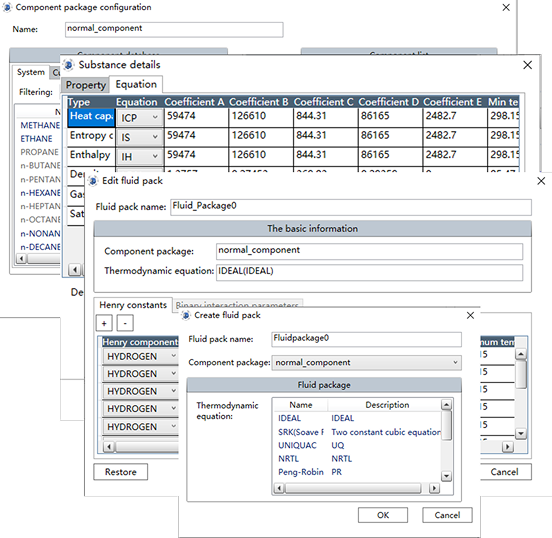Close Component package configuration window
Screen dimensions: 552x538
tap(506, 7)
